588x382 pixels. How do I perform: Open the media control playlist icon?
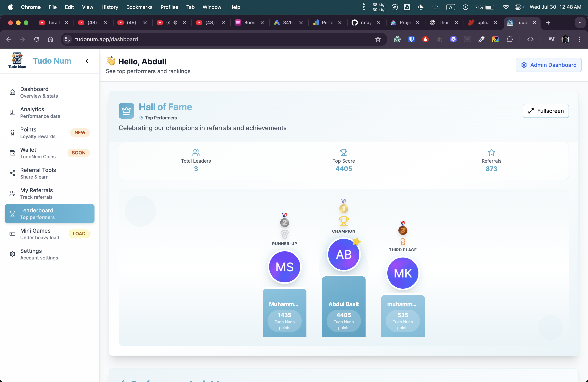(x=551, y=39)
